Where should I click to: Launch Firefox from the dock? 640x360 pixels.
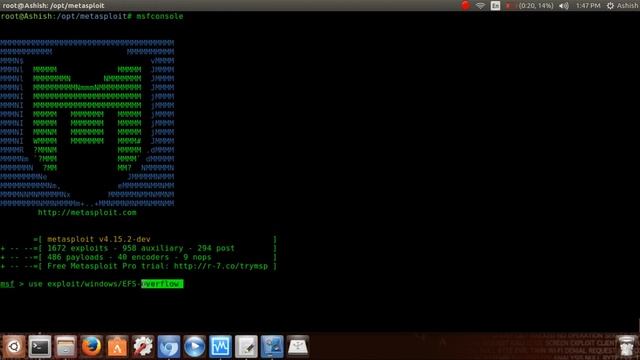coord(91,347)
